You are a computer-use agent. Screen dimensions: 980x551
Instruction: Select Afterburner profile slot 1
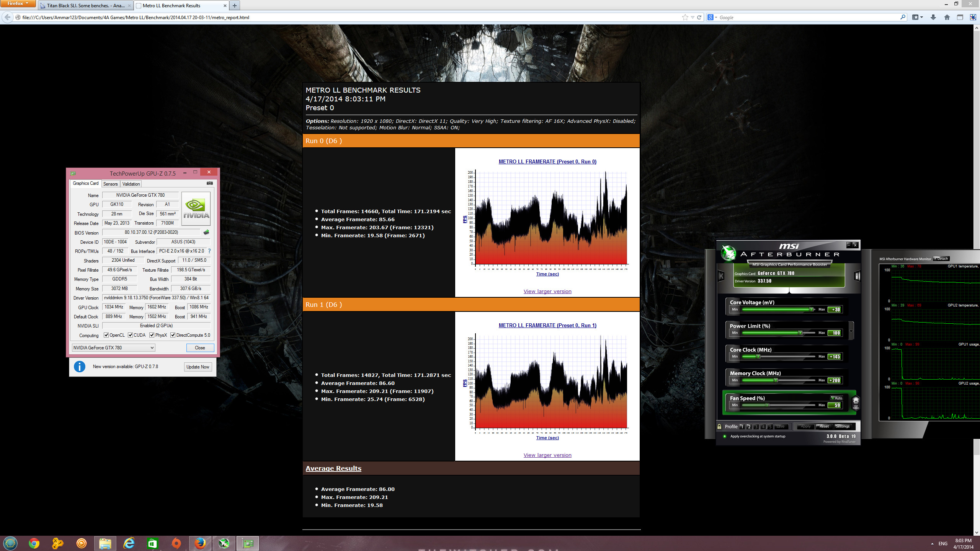742,427
